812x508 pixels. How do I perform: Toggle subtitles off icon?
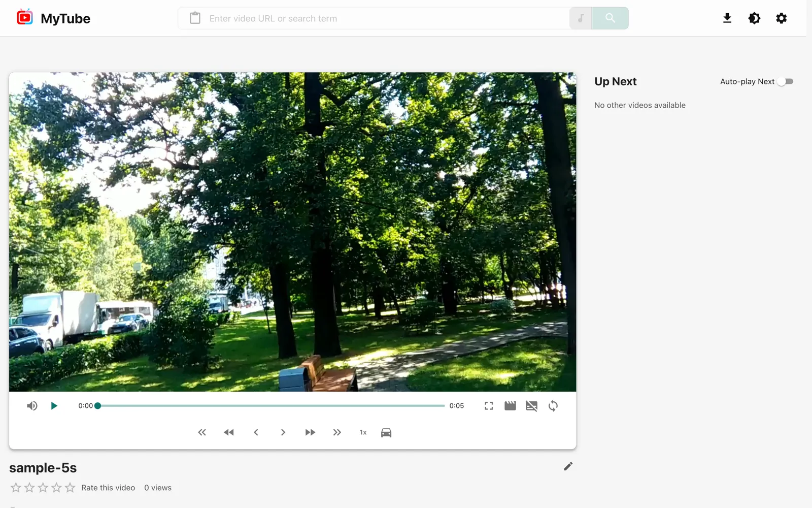[531, 406]
